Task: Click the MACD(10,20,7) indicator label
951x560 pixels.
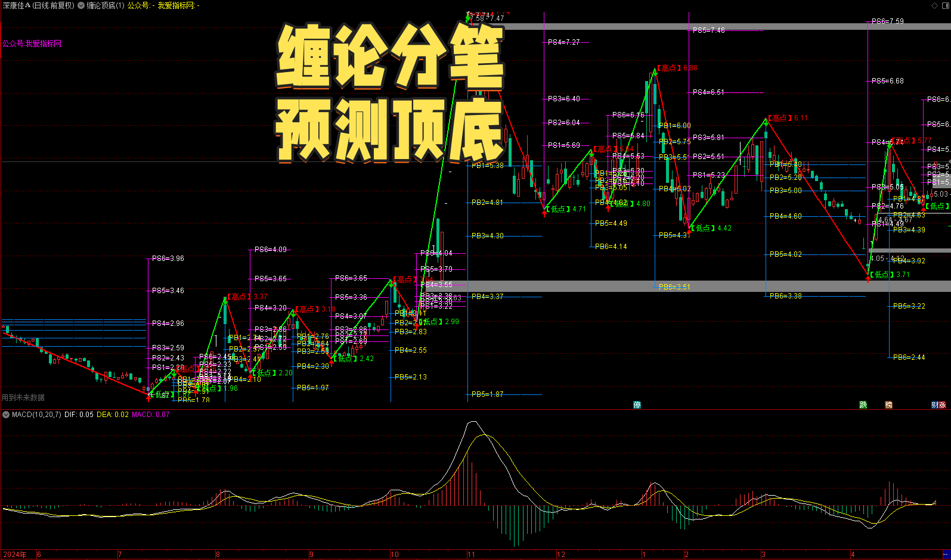Action: pos(36,414)
